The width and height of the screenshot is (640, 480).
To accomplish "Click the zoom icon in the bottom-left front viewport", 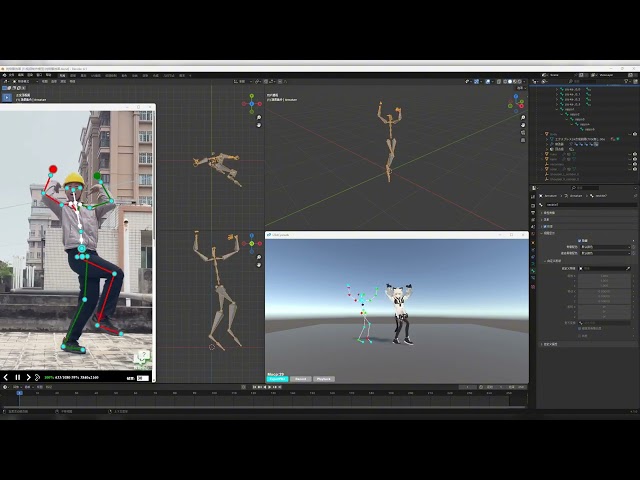I will [259, 258].
